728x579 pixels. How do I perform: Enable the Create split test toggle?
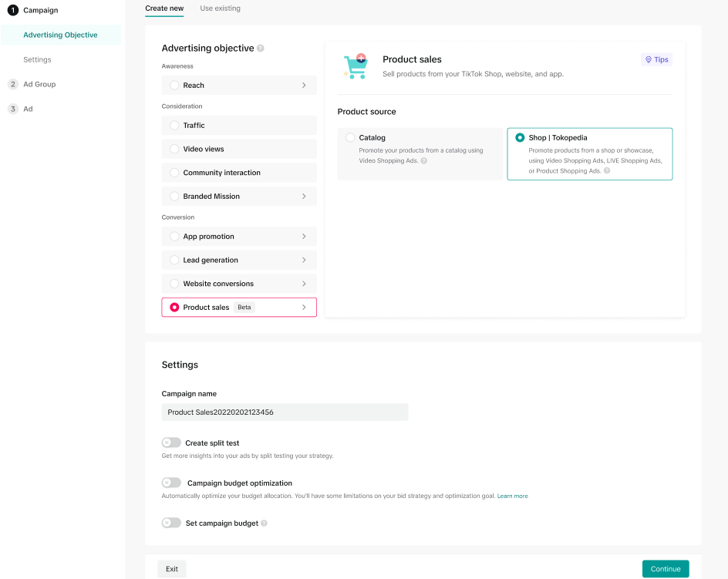(171, 443)
